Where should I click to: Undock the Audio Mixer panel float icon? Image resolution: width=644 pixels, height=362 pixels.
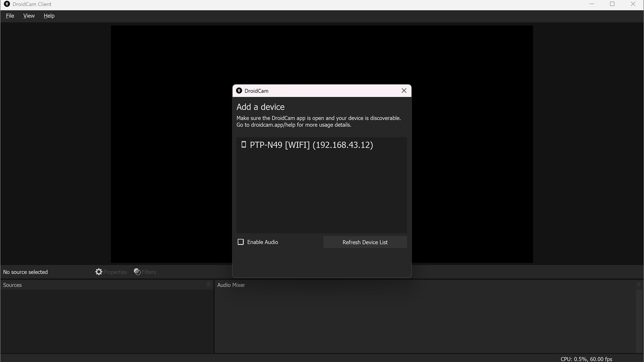(x=638, y=285)
